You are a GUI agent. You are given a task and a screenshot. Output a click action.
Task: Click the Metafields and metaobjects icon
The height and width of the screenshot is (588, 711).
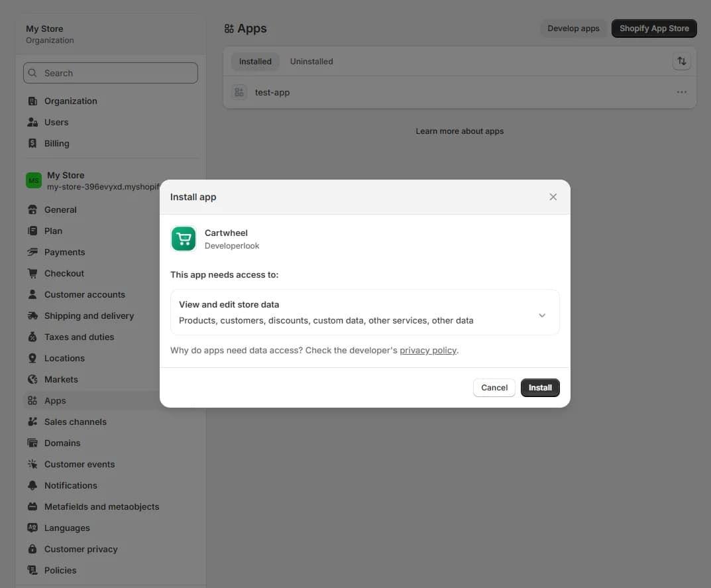click(32, 506)
